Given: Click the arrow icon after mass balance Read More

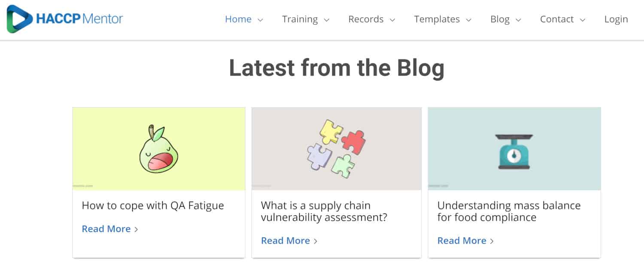Looking at the screenshot, I should coord(492,241).
